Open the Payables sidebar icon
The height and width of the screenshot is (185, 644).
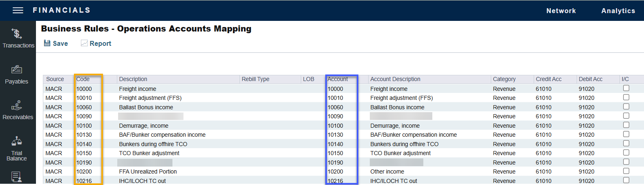tap(17, 70)
